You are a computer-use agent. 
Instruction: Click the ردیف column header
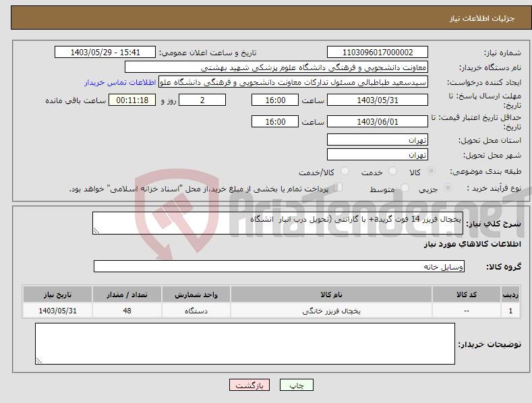(x=510, y=294)
